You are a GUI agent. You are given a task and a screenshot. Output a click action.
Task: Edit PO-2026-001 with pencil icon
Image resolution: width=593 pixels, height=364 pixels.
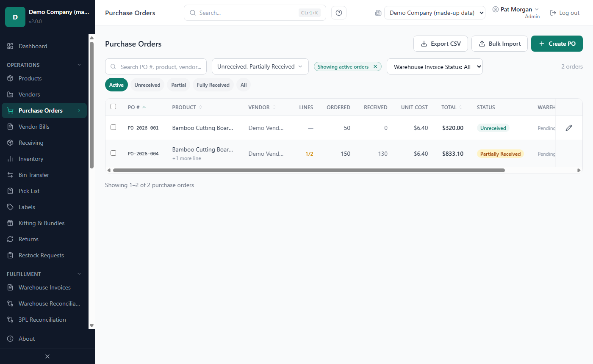tap(569, 128)
